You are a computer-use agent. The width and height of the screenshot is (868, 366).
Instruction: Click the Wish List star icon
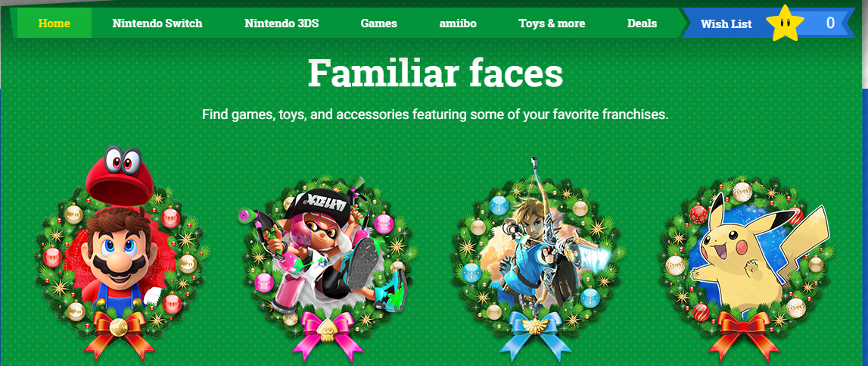click(x=785, y=23)
